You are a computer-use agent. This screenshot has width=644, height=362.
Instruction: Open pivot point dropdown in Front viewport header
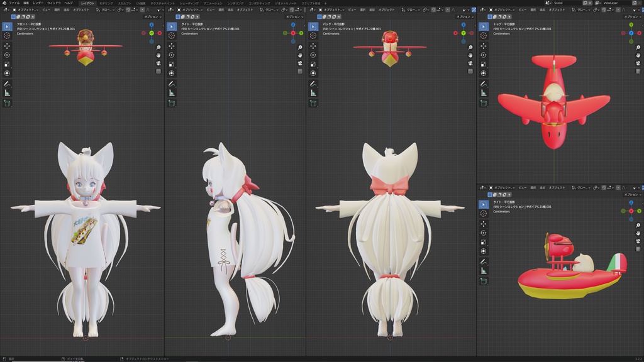(120, 10)
